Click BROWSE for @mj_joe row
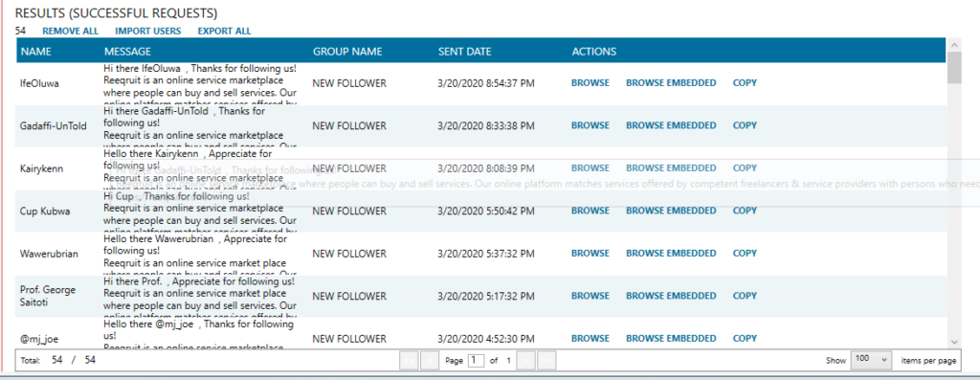 pos(590,338)
